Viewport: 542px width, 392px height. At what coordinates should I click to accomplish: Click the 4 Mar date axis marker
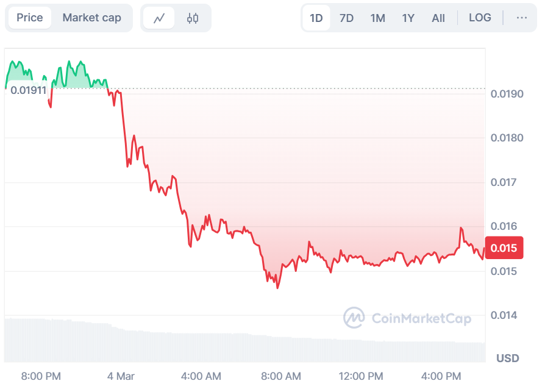click(121, 376)
